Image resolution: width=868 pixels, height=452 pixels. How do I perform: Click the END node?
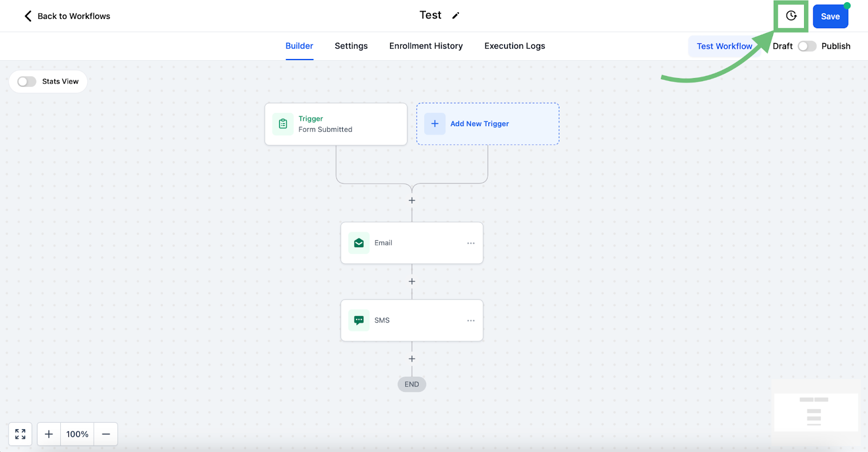tap(412, 384)
